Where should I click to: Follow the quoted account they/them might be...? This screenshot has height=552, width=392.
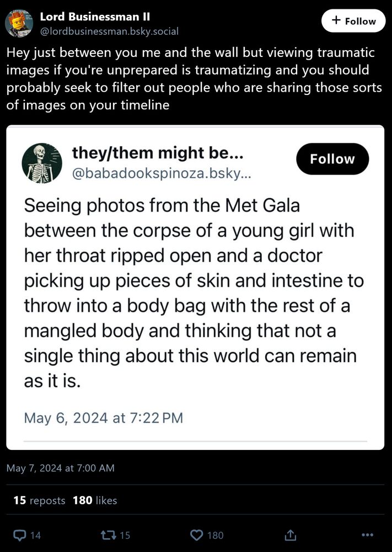pos(332,159)
